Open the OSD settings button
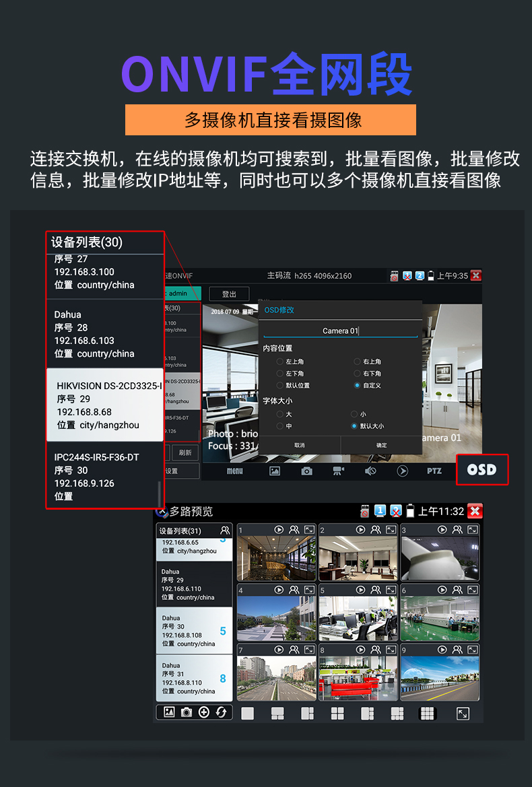 481,470
